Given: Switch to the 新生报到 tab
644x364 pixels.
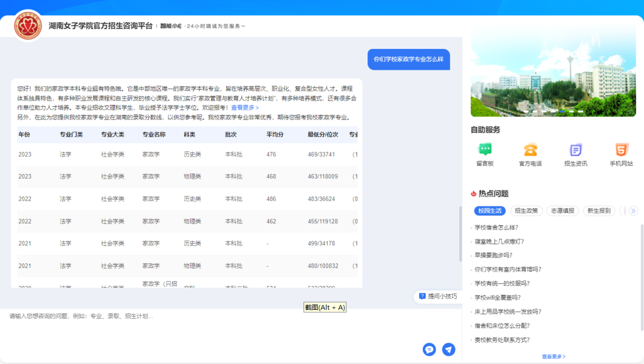Looking at the screenshot, I should [599, 211].
